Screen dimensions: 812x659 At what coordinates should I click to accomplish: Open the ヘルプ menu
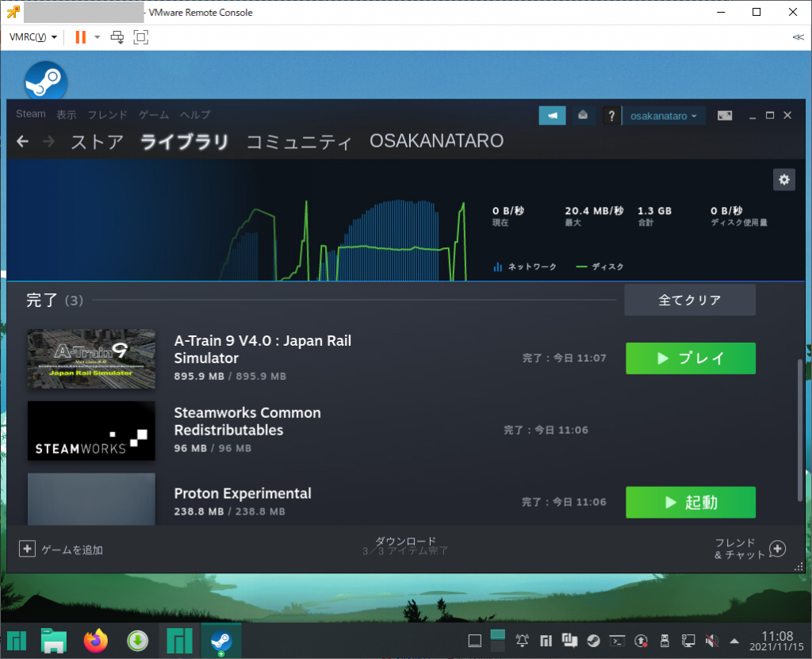195,114
